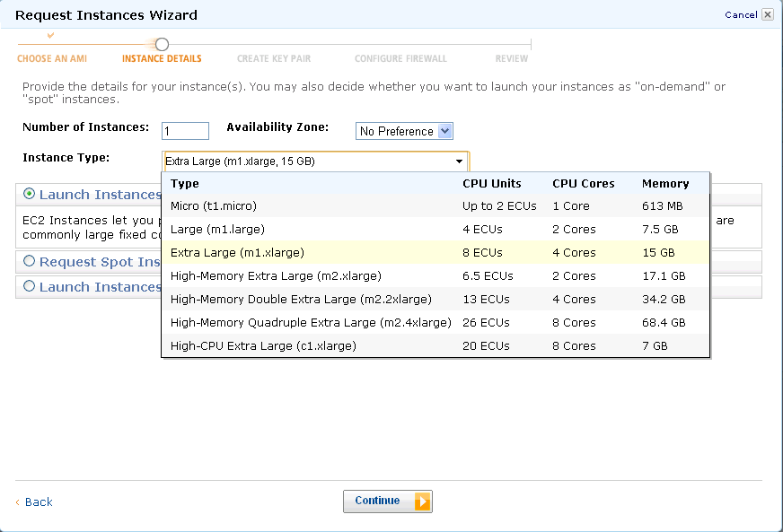
Task: Select the Request Spot Instances radio button
Action: point(30,261)
